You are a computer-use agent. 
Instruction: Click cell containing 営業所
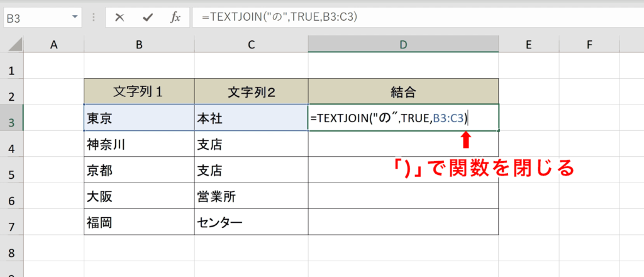(251, 197)
